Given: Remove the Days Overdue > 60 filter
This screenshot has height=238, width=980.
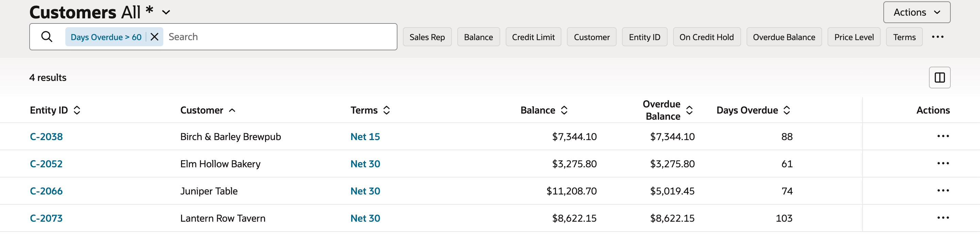Looking at the screenshot, I should (154, 37).
